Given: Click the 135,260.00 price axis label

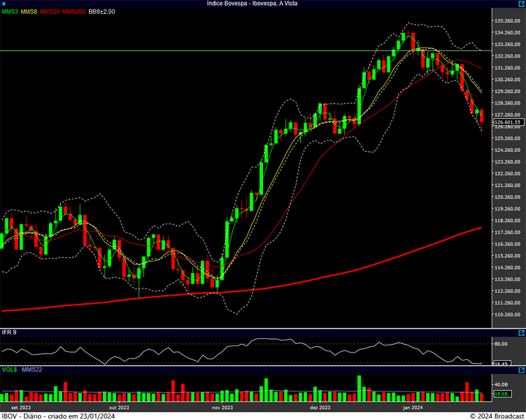Looking at the screenshot, I should point(507,20).
